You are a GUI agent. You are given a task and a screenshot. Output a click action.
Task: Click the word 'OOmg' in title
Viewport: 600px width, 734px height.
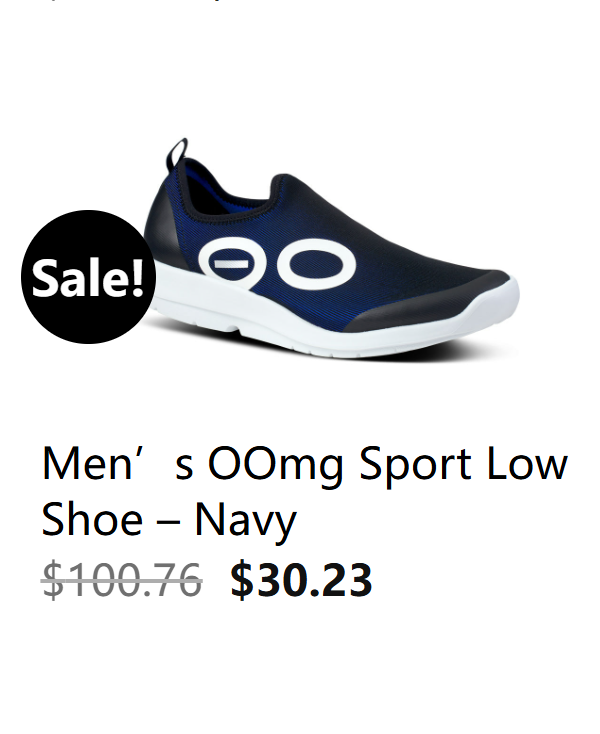276,465
